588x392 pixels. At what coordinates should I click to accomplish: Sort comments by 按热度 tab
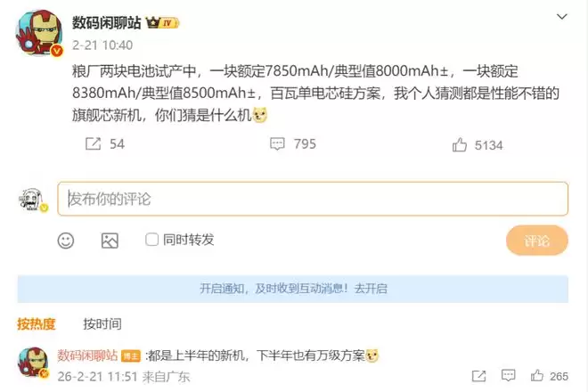[x=37, y=323]
